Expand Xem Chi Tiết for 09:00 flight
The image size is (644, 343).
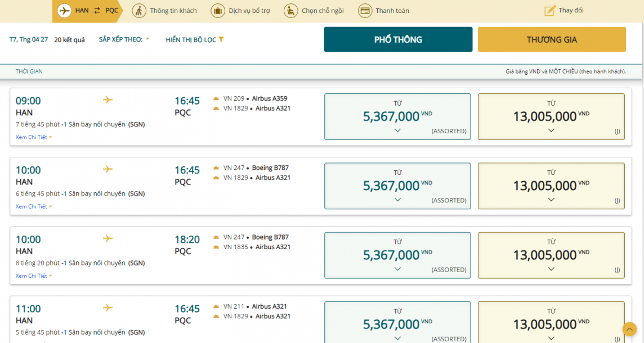click(33, 137)
